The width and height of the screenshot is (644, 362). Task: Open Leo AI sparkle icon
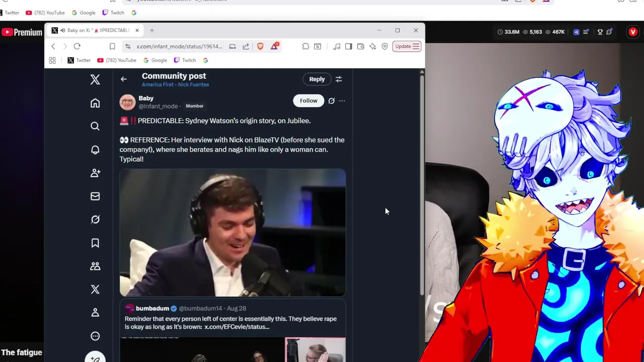(373, 46)
